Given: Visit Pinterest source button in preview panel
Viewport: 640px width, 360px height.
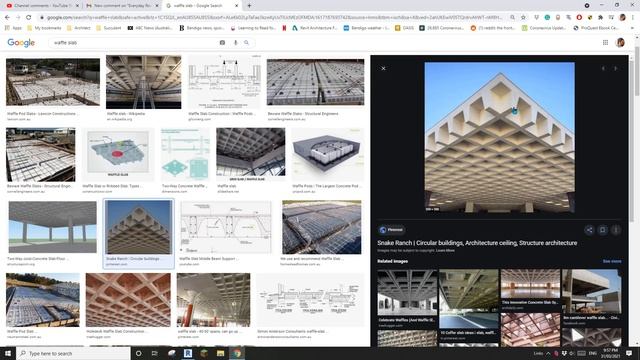Looking at the screenshot, I should point(391,230).
